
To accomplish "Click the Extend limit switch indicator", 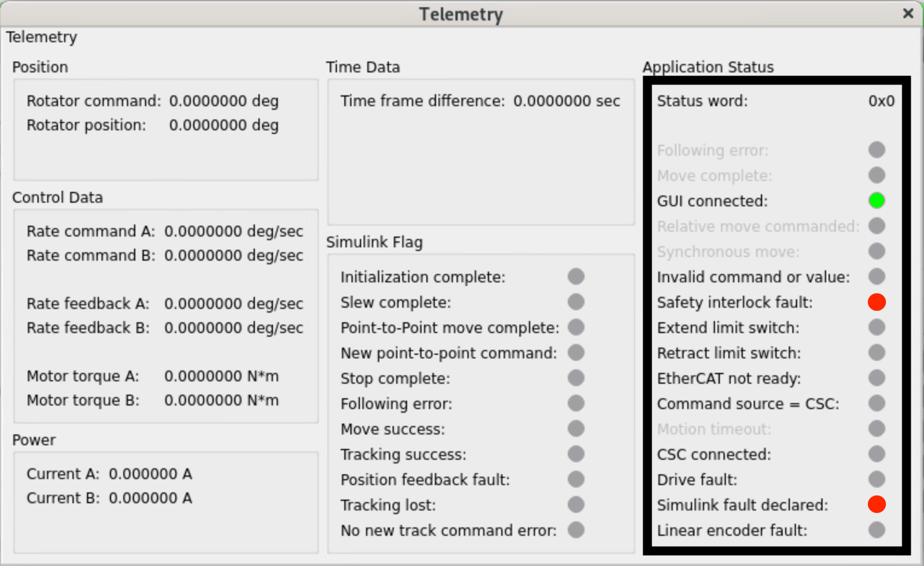I will coord(876,327).
